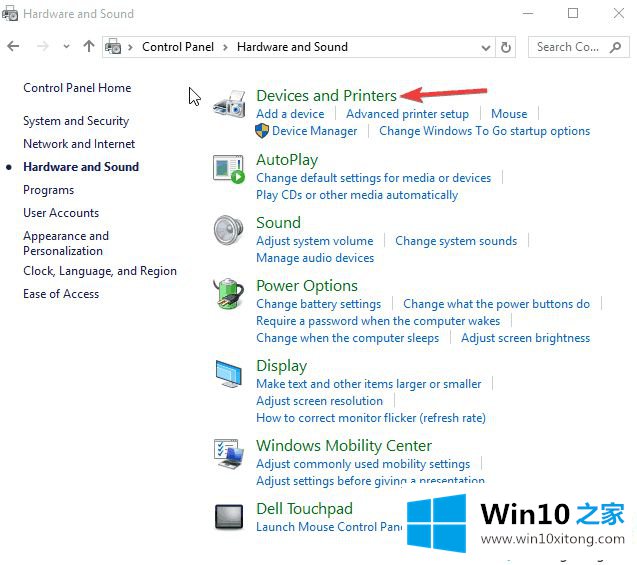Click the Sound speaker icon
The image size is (637, 565).
(x=229, y=230)
